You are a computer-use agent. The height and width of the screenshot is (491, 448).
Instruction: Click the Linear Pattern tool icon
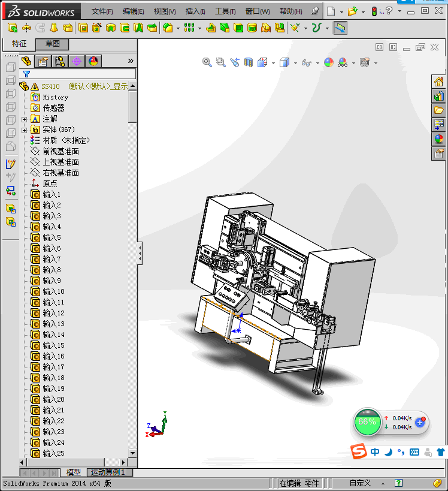189,28
